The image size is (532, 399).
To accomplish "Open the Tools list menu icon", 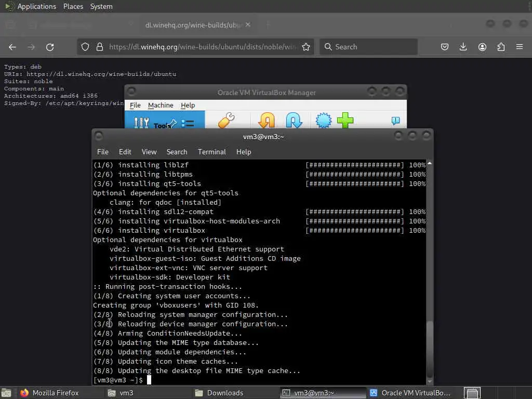I will pos(188,124).
